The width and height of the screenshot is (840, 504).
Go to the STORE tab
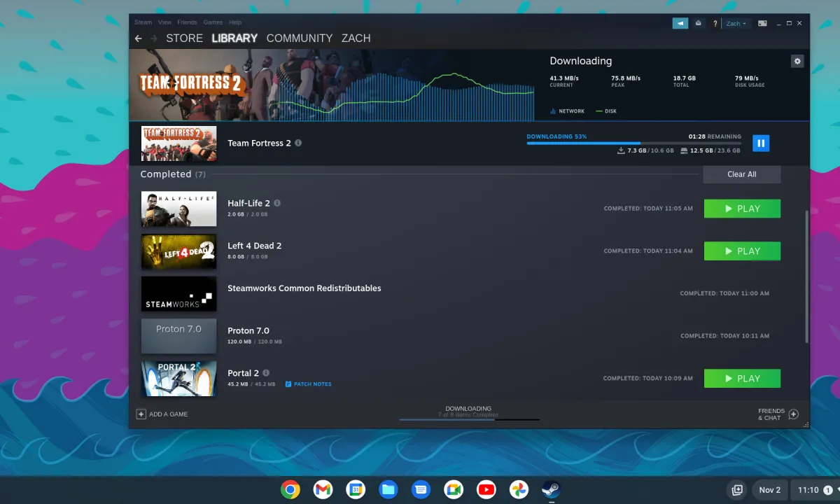click(184, 38)
